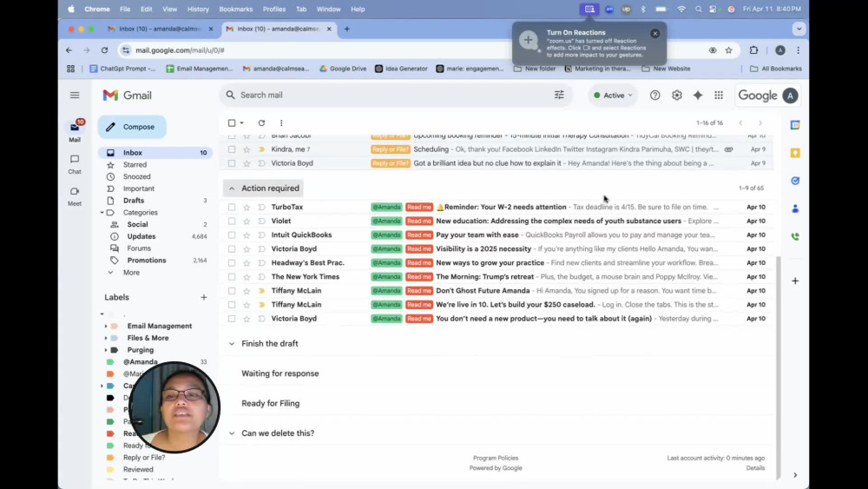Open Gmail Support help icon

[x=654, y=96]
